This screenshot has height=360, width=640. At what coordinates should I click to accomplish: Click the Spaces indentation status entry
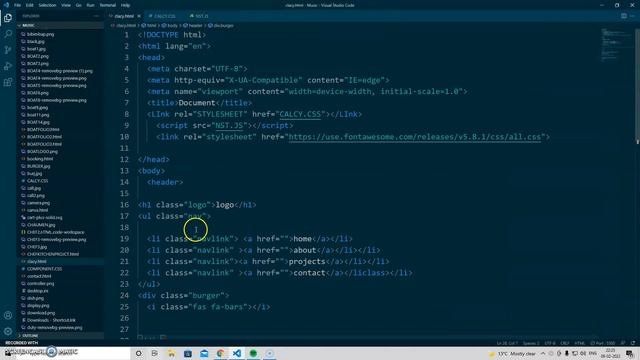pos(531,343)
